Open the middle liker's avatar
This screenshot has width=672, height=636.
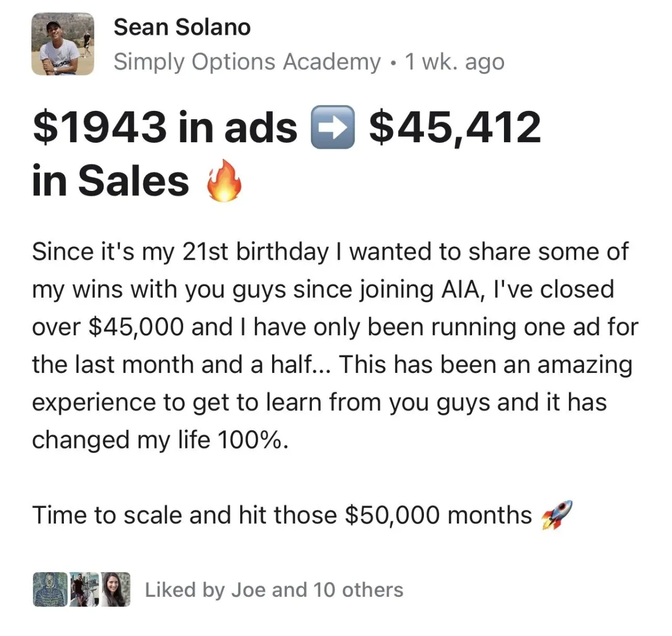click(84, 590)
